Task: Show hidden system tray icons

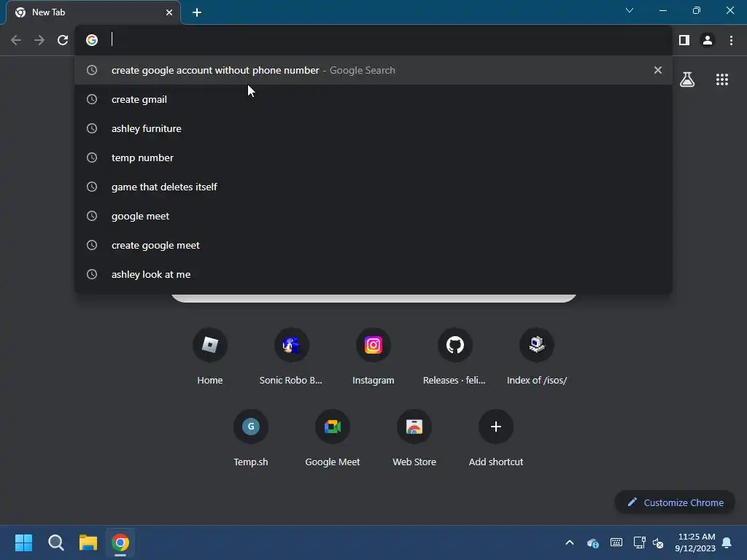Action: (570, 542)
